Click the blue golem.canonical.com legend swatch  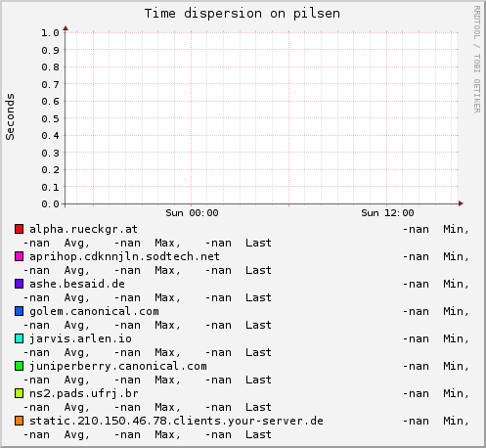coord(19,311)
